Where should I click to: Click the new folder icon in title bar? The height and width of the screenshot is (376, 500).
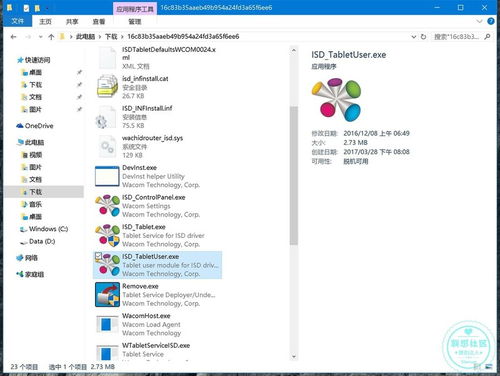pos(37,8)
